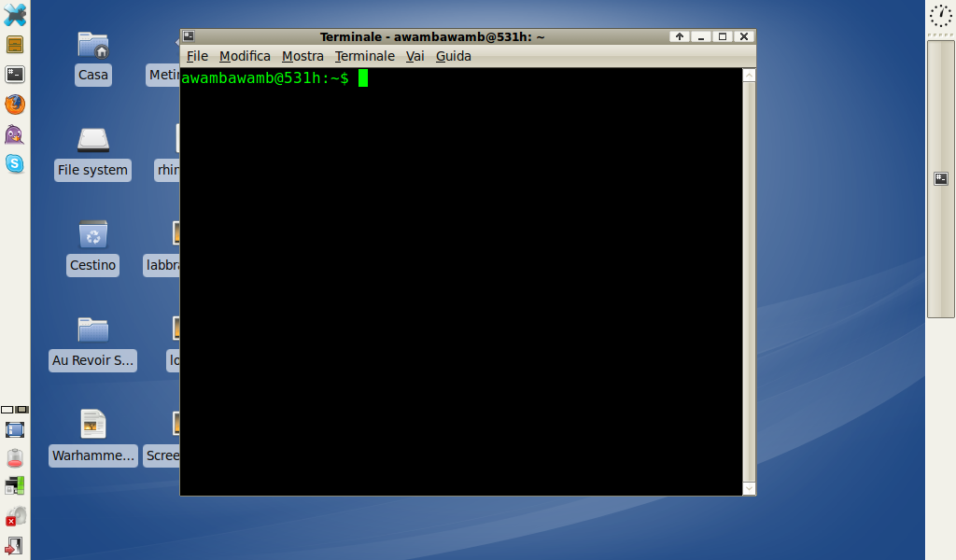Viewport: 956px width, 560px height.
Task: Open the Firefox browser launcher
Action: (x=15, y=105)
